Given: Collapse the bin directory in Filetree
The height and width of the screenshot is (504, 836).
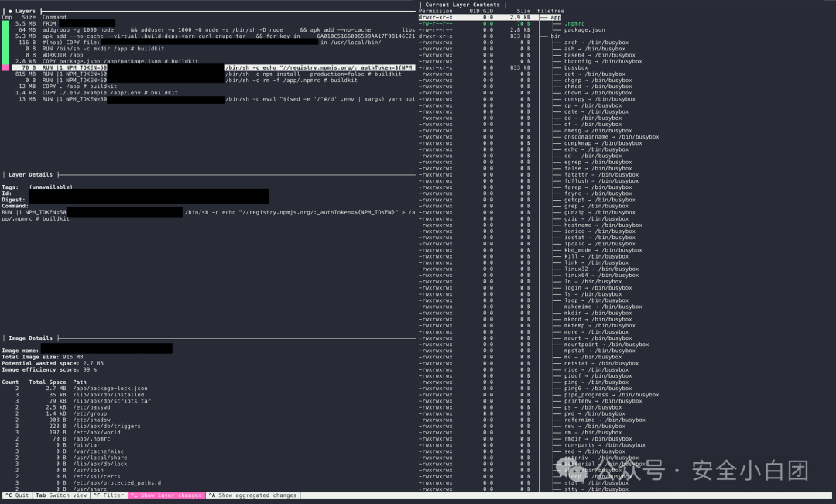Looking at the screenshot, I should [556, 36].
